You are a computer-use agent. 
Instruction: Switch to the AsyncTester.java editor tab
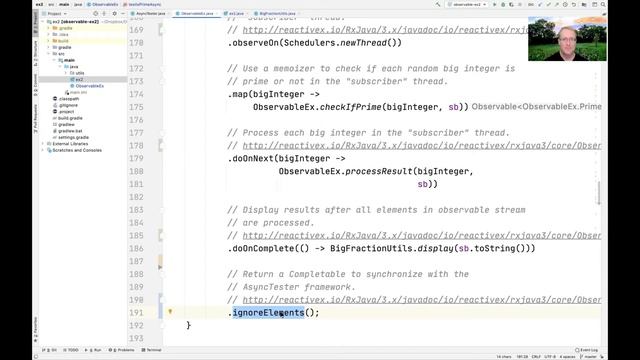pos(149,13)
